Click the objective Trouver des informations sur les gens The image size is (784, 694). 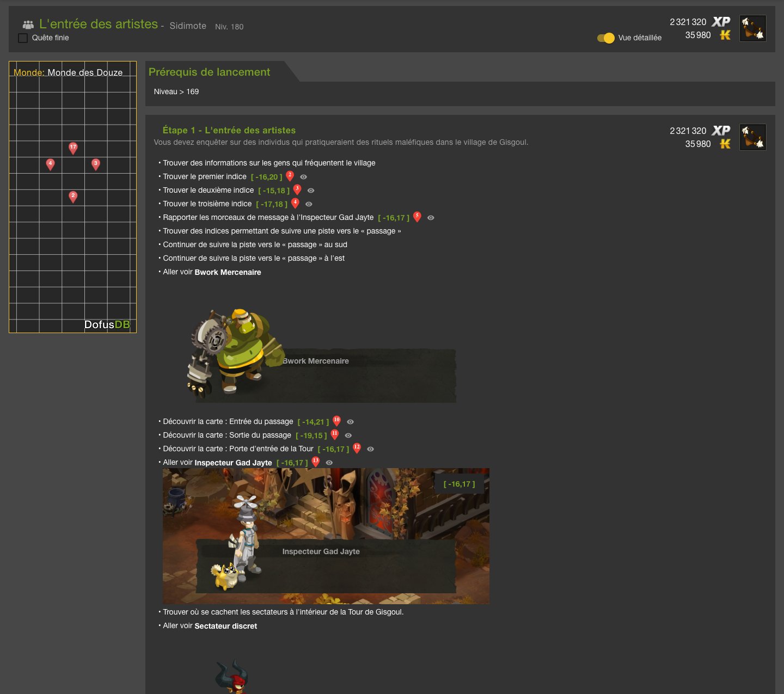(269, 163)
